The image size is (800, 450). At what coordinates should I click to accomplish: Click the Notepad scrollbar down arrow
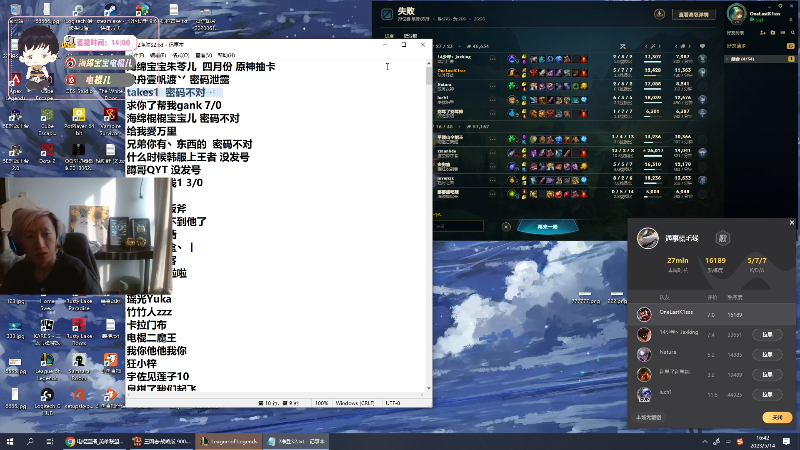point(429,388)
